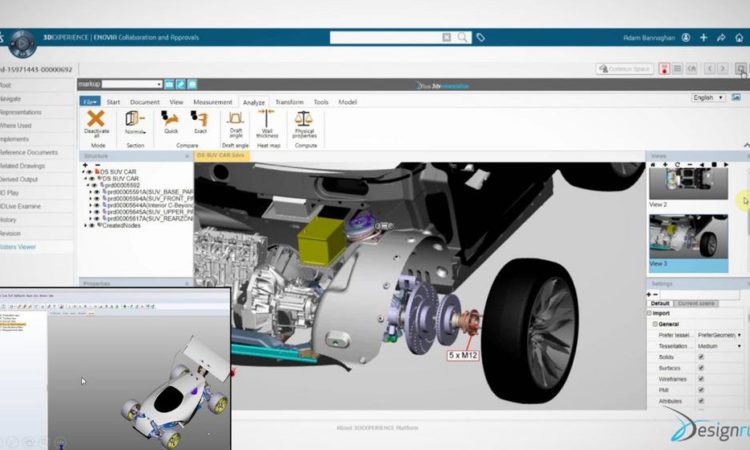The height and width of the screenshot is (450, 750).
Task: Toggle the PMI checkbox
Action: click(x=701, y=390)
